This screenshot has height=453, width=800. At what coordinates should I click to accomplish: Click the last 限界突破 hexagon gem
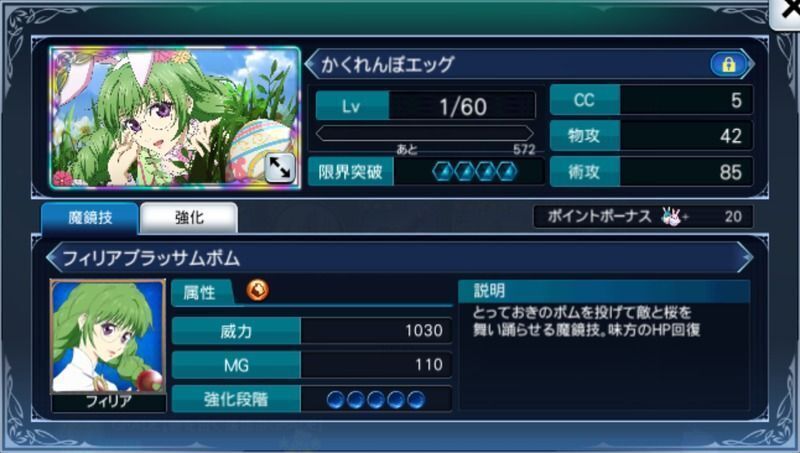coord(507,172)
